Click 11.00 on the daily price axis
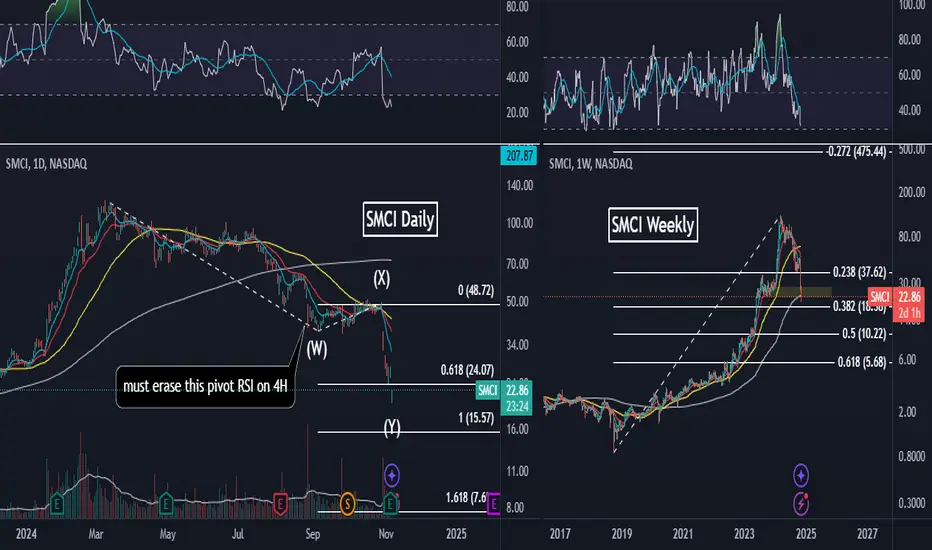This screenshot has width=932, height=550. pyautogui.click(x=517, y=472)
